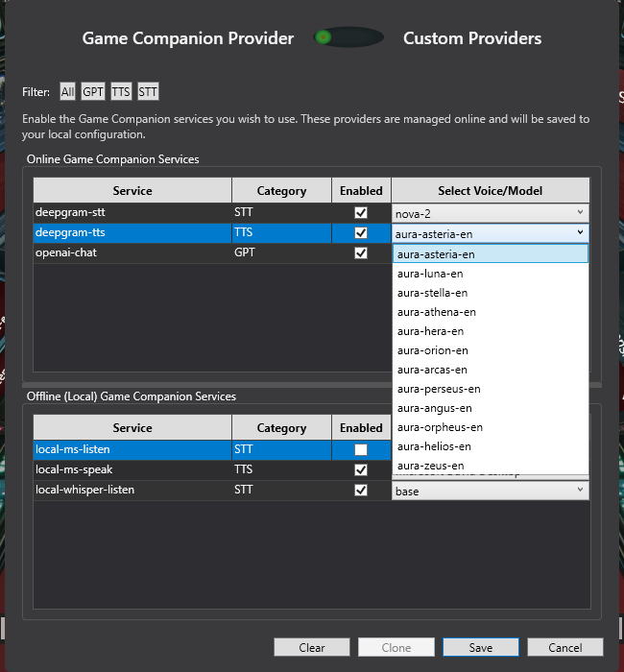Select the All filter button
Image resolution: width=624 pixels, height=672 pixels.
[67, 92]
